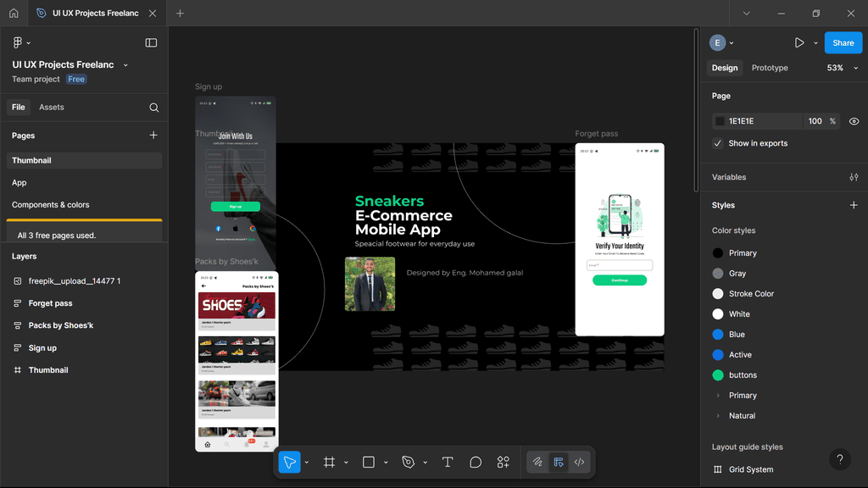Toggle page background visibility eye
This screenshot has width=868, height=488.
tap(854, 121)
